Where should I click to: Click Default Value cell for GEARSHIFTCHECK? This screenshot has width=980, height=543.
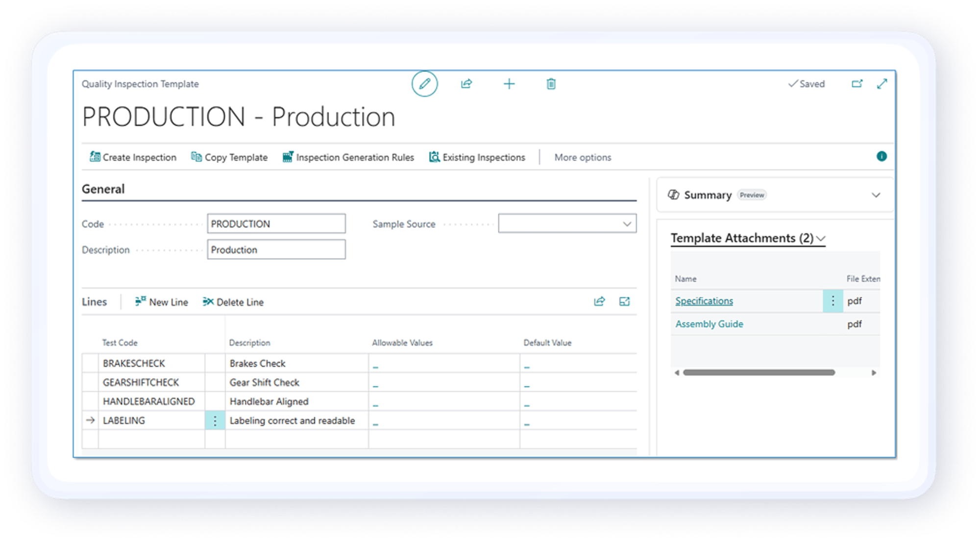(578, 382)
